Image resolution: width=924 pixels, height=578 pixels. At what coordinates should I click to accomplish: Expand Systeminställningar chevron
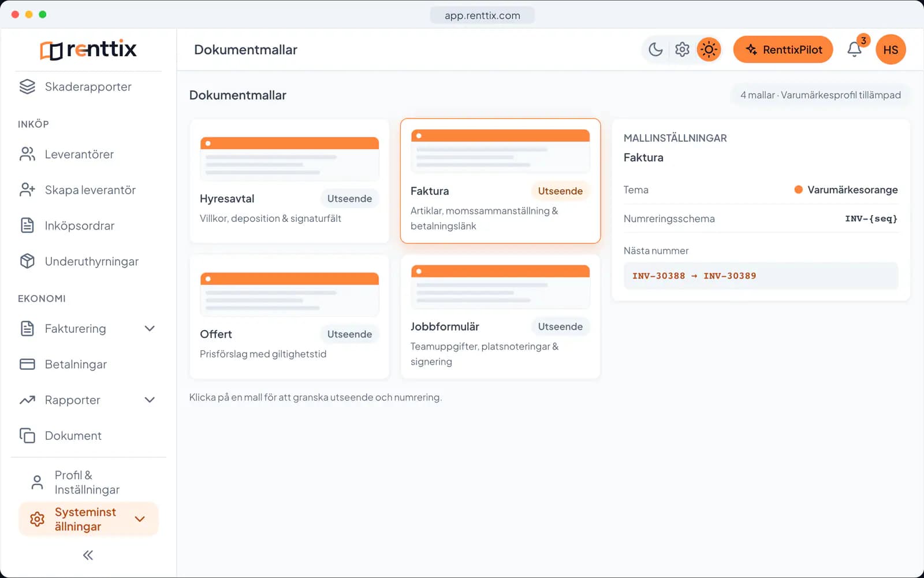(x=140, y=519)
